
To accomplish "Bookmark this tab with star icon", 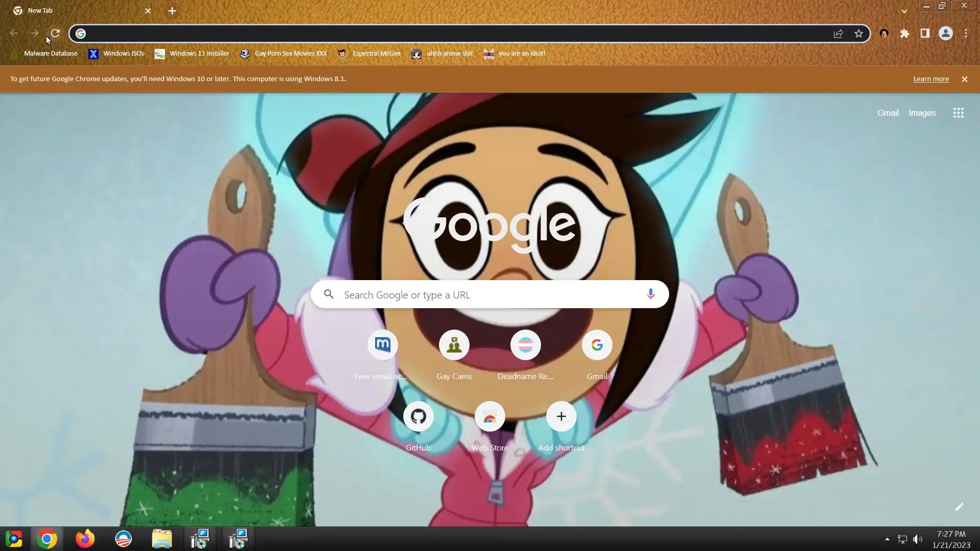I will [859, 34].
